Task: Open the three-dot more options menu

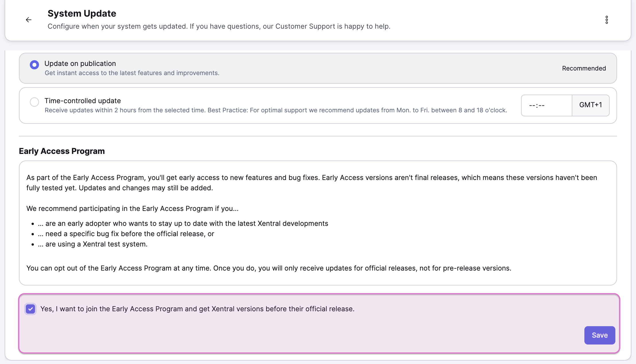Action: pyautogui.click(x=606, y=20)
